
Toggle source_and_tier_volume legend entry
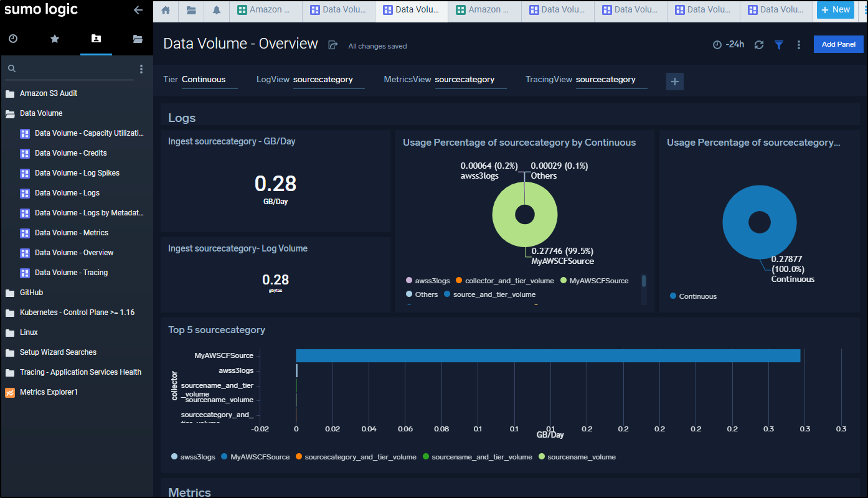(489, 294)
